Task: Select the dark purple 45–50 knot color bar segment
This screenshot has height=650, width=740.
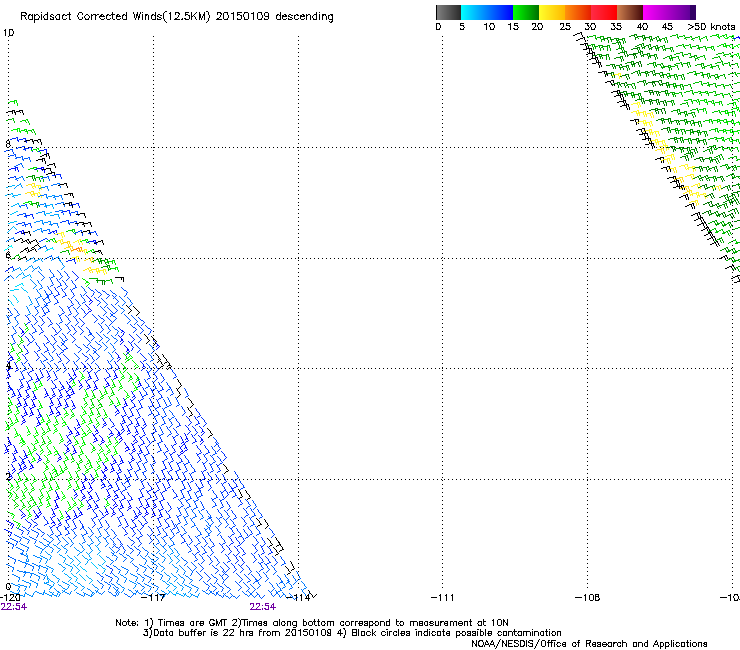Action: [x=682, y=12]
